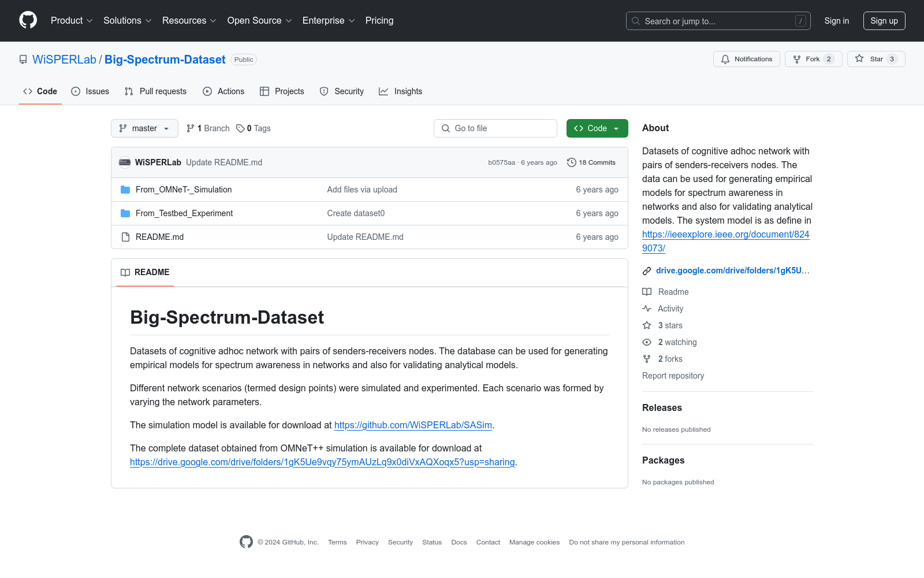Click the README book icon in file header
Viewport: 924px width, 578px height.
pyautogui.click(x=125, y=272)
